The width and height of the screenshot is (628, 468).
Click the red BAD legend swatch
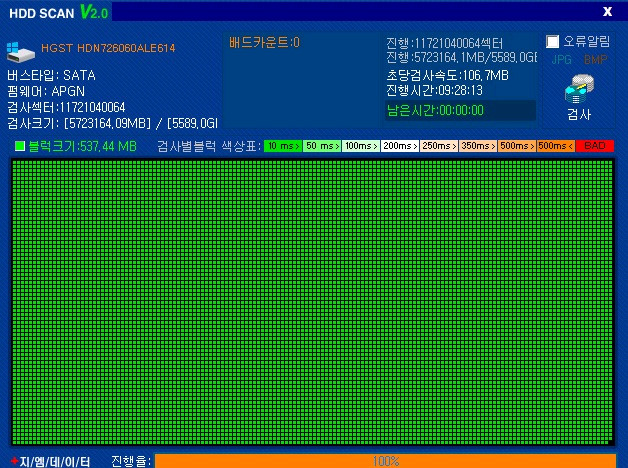595,146
